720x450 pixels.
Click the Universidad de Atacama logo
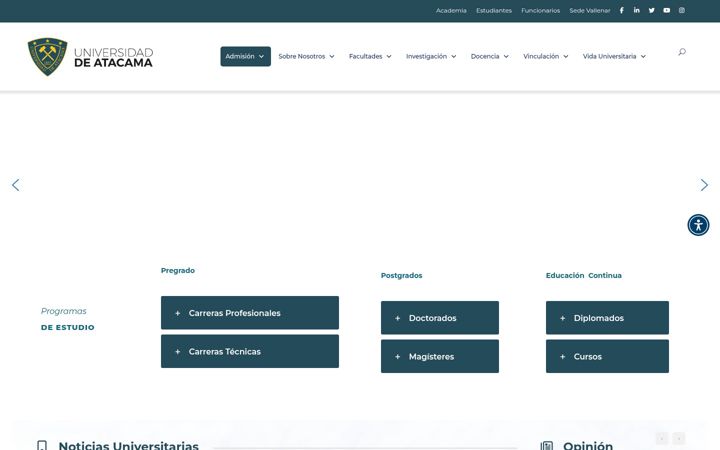[90, 57]
